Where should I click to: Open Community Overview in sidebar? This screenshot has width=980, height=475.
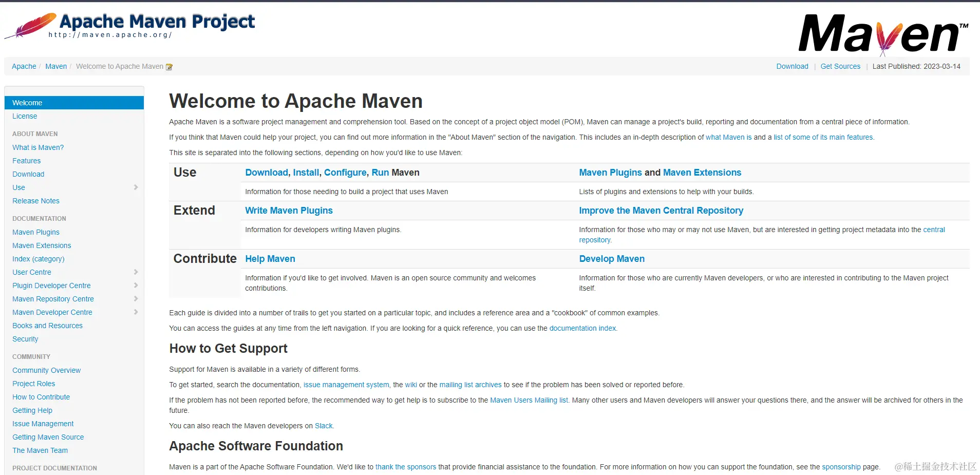point(47,370)
